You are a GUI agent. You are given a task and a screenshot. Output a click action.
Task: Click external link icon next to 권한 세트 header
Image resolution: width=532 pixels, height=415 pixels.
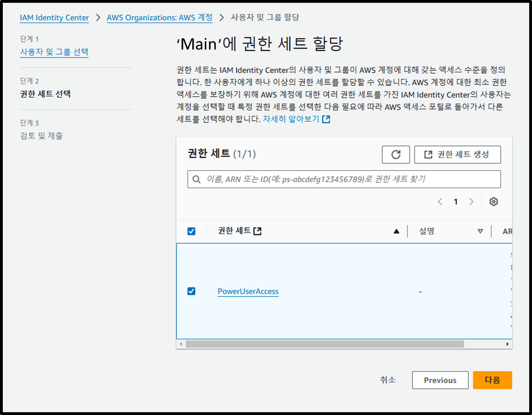coord(257,231)
